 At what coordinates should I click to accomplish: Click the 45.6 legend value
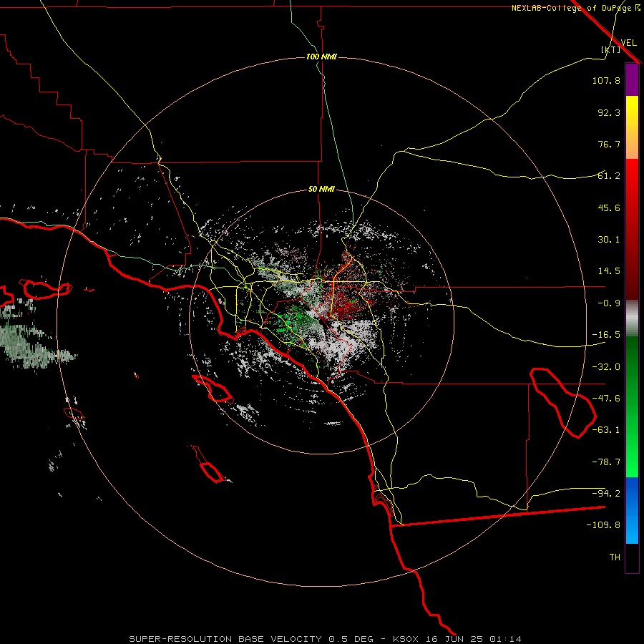pyautogui.click(x=609, y=208)
